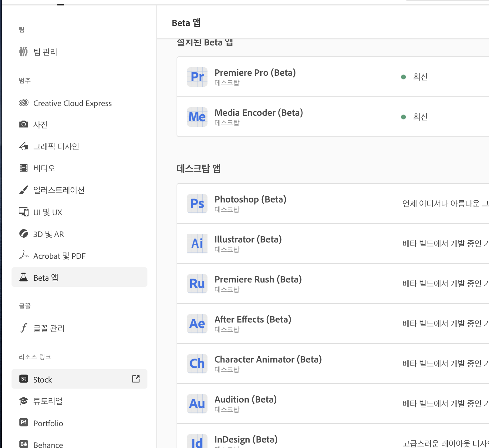Click the graphic design pen icon
Image resolution: width=489 pixels, height=448 pixels.
point(24,146)
